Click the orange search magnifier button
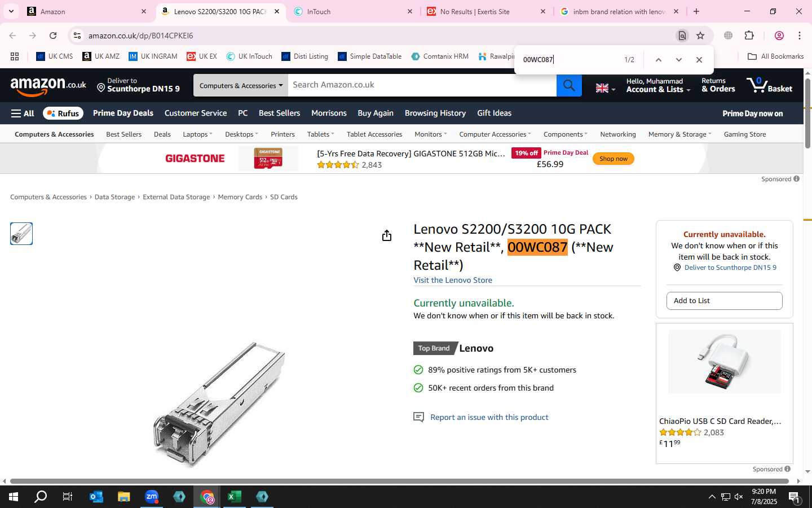 tap(569, 85)
